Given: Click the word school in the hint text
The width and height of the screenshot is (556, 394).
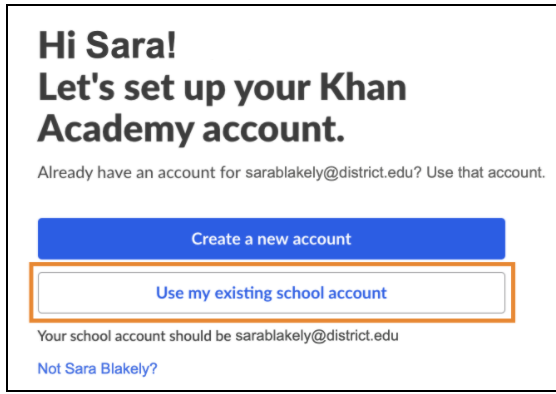Looking at the screenshot, I should pyautogui.click(x=90, y=336).
